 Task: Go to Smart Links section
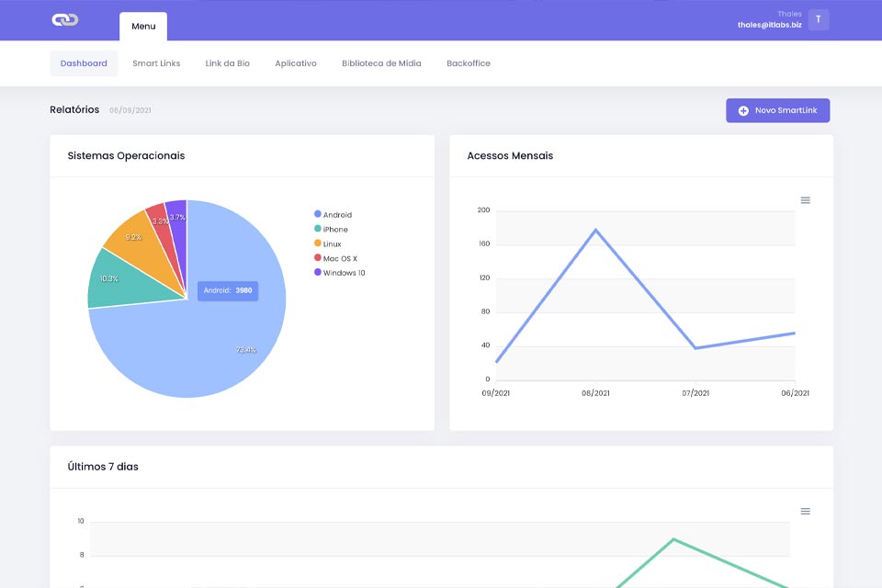pos(156,63)
